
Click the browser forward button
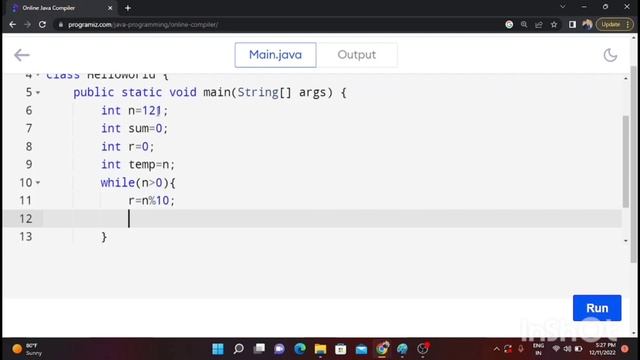27,24
